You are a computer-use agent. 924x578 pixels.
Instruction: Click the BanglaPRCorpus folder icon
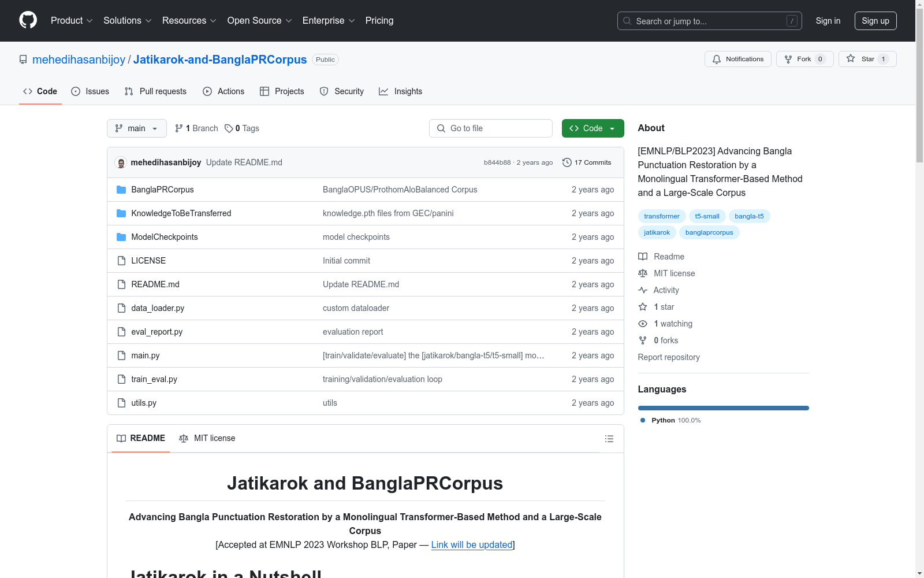pos(121,190)
